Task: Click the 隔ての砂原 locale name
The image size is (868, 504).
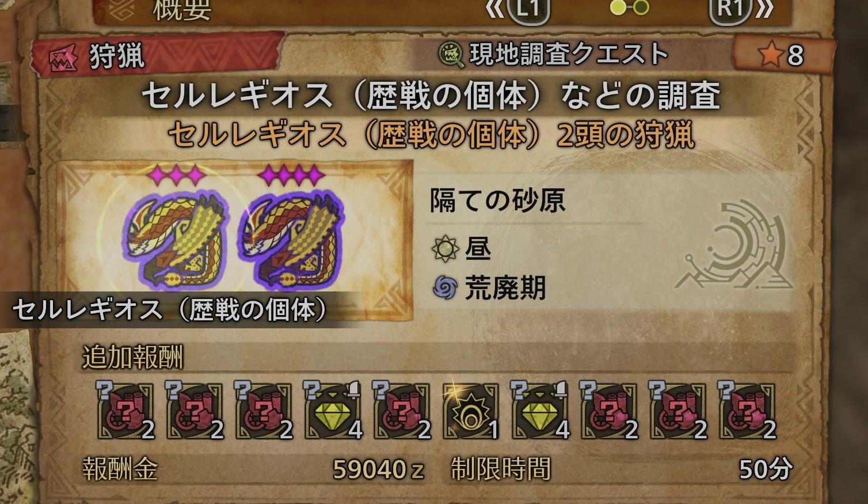Action: click(x=498, y=200)
